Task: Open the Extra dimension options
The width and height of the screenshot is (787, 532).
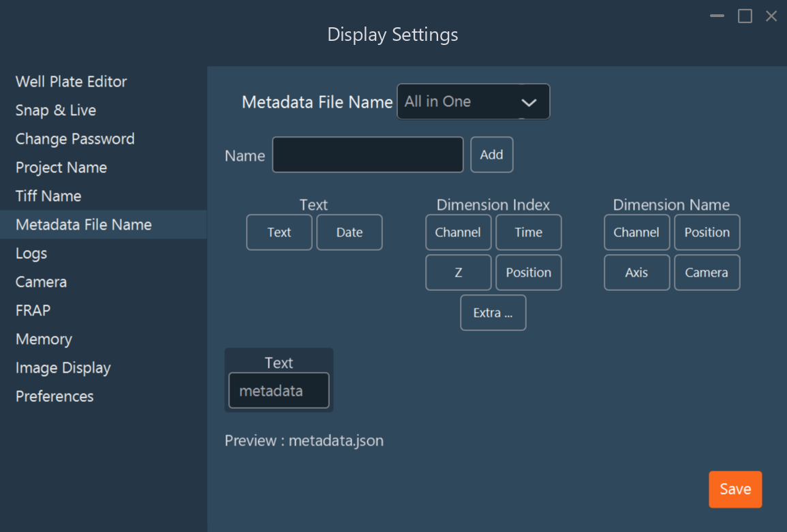Action: coord(493,313)
